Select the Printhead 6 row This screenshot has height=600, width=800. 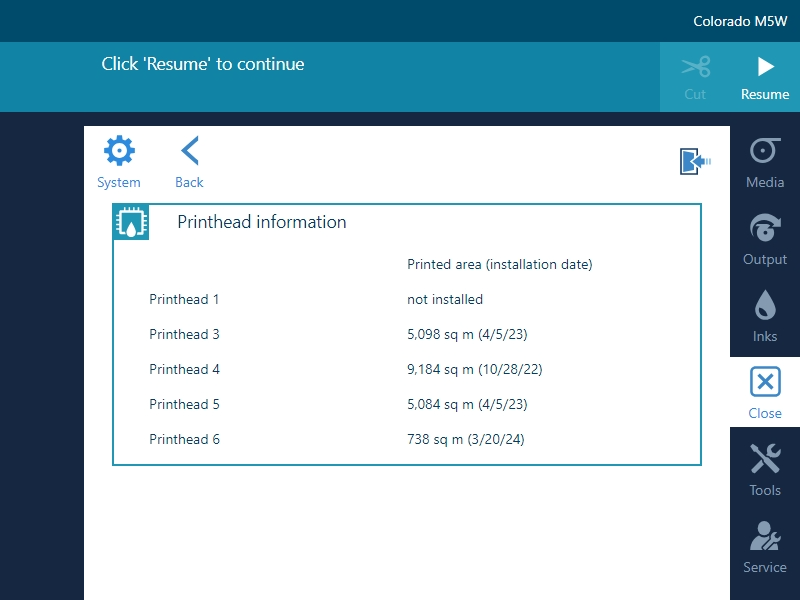184,439
